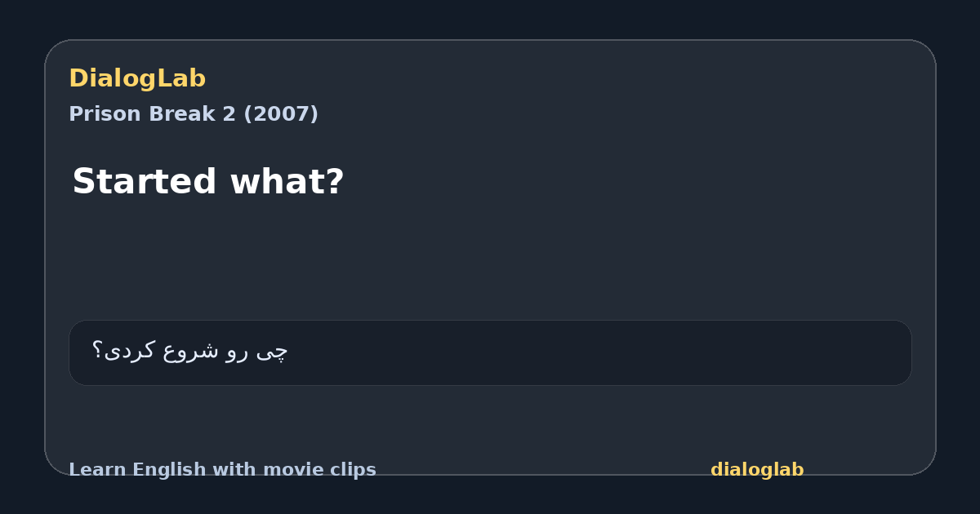This screenshot has width=980, height=514.
Task: Click the word "what?" in the dialog
Action: (287, 181)
